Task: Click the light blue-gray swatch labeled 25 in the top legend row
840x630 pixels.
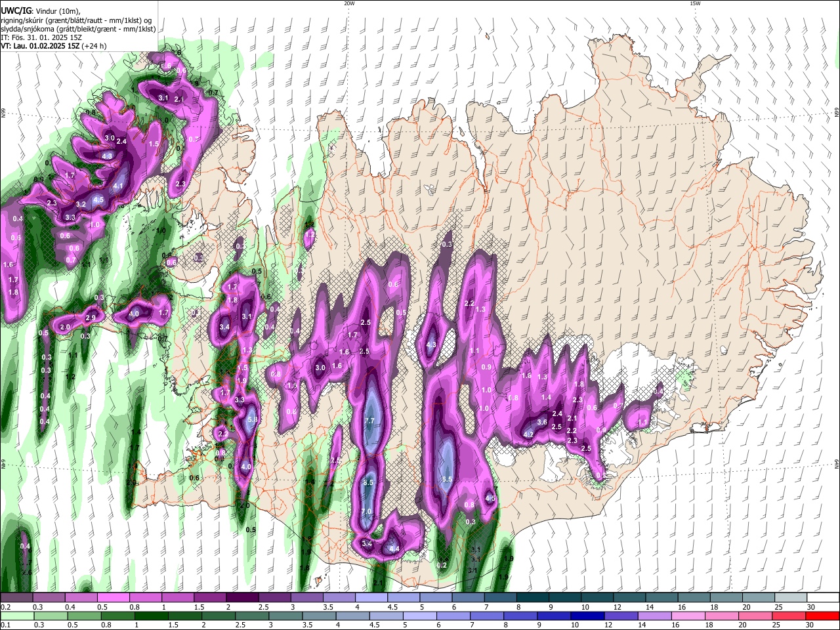Action: [x=790, y=598]
